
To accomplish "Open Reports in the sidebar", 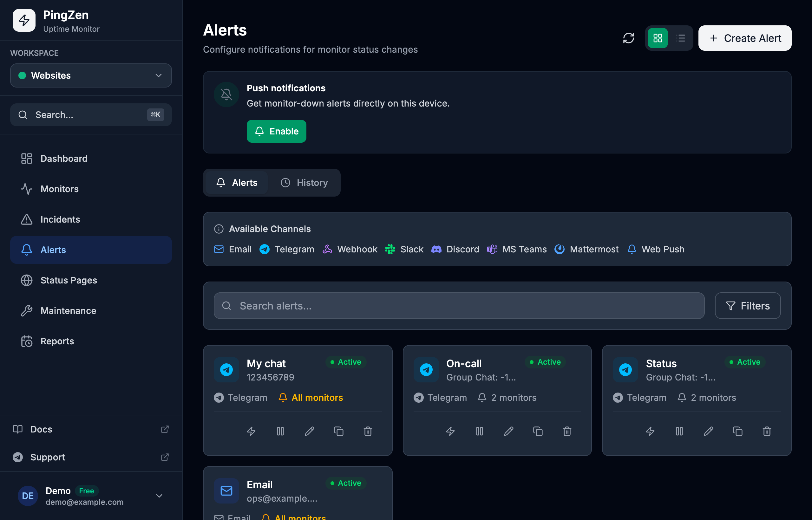I will [x=91, y=341].
